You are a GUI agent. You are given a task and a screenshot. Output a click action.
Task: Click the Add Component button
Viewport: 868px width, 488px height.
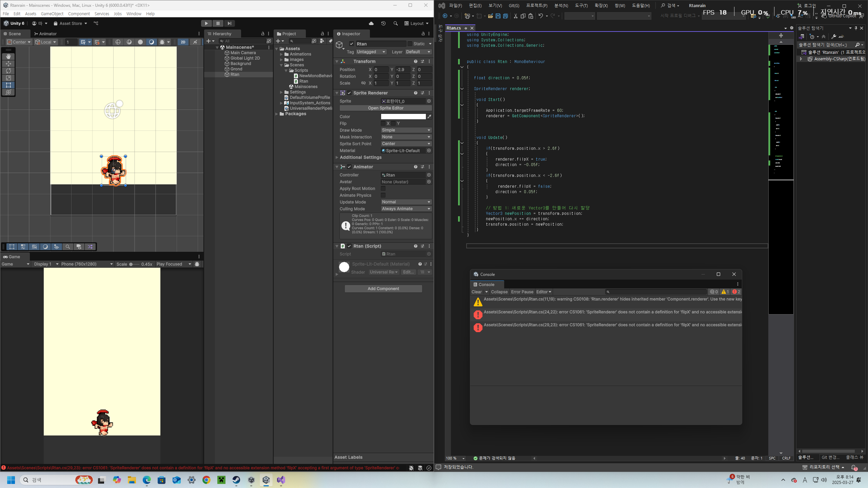pyautogui.click(x=383, y=289)
